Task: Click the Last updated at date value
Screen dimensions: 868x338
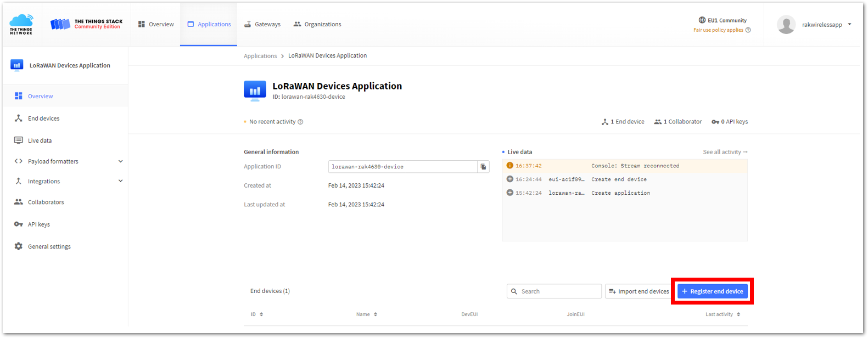Action: [x=356, y=205]
